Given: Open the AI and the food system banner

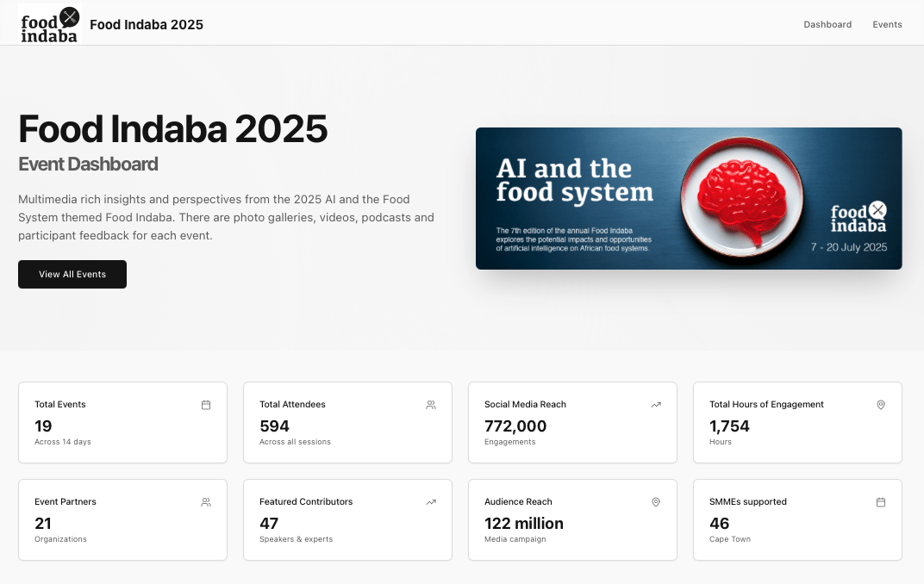Looking at the screenshot, I should [x=689, y=198].
